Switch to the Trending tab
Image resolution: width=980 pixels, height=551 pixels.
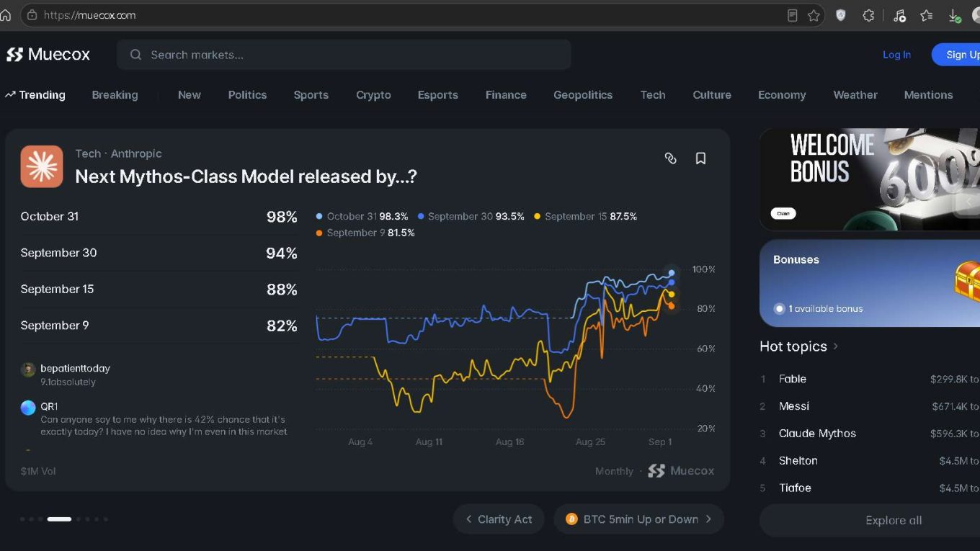(35, 95)
